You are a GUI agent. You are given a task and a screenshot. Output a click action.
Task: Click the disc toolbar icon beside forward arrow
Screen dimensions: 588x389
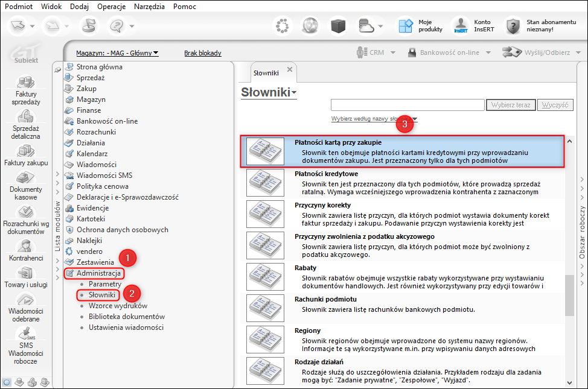[x=89, y=26]
